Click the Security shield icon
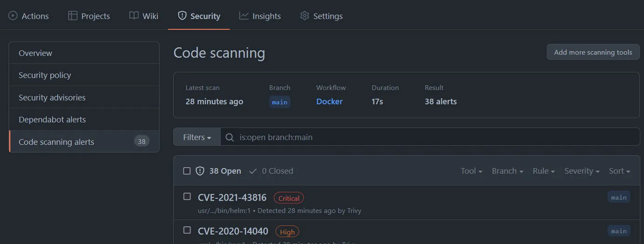Viewport: 644px width, 244px height. [x=182, y=16]
